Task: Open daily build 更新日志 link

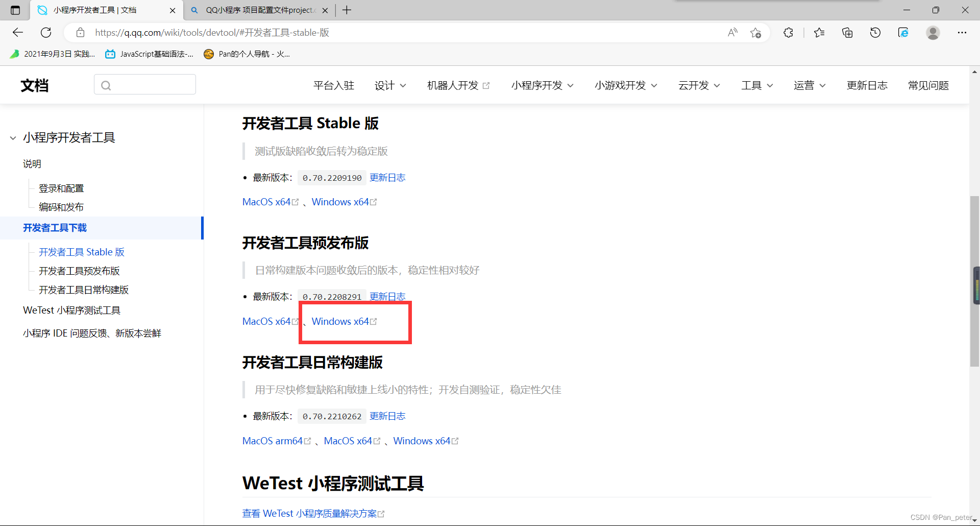Action: coord(387,416)
